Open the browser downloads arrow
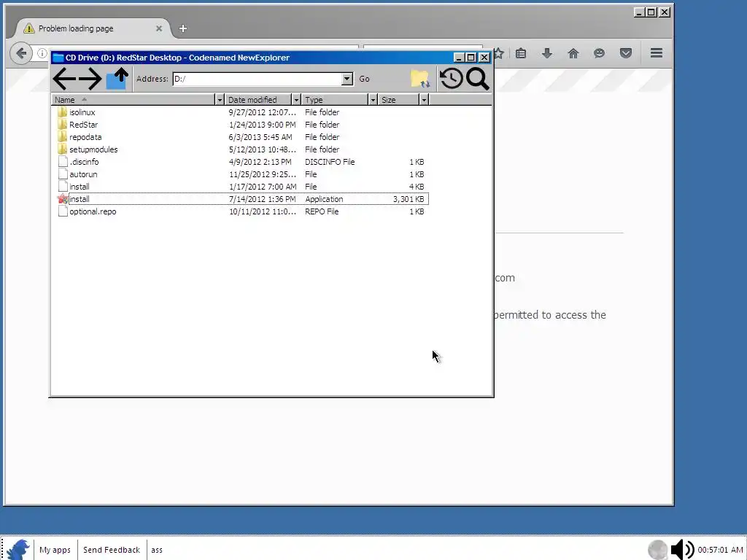 click(x=547, y=53)
